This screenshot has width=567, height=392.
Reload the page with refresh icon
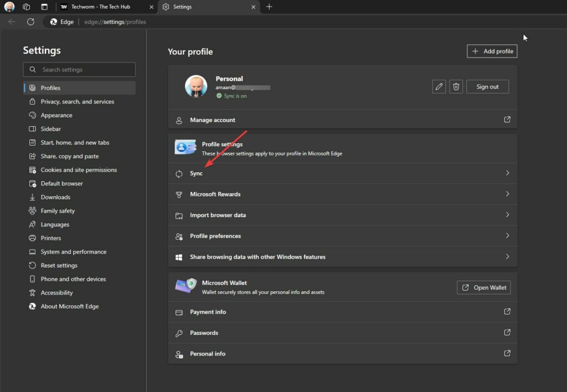[31, 22]
